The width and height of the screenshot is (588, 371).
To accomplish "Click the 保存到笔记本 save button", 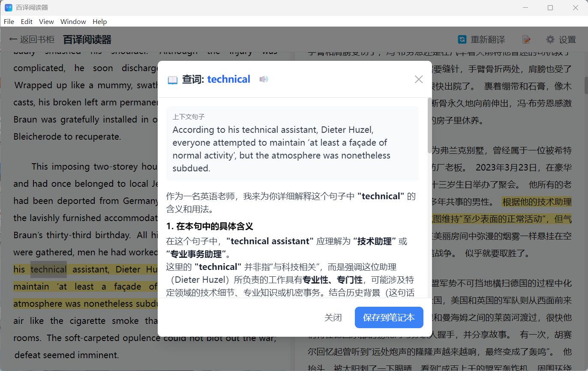I will tap(389, 317).
